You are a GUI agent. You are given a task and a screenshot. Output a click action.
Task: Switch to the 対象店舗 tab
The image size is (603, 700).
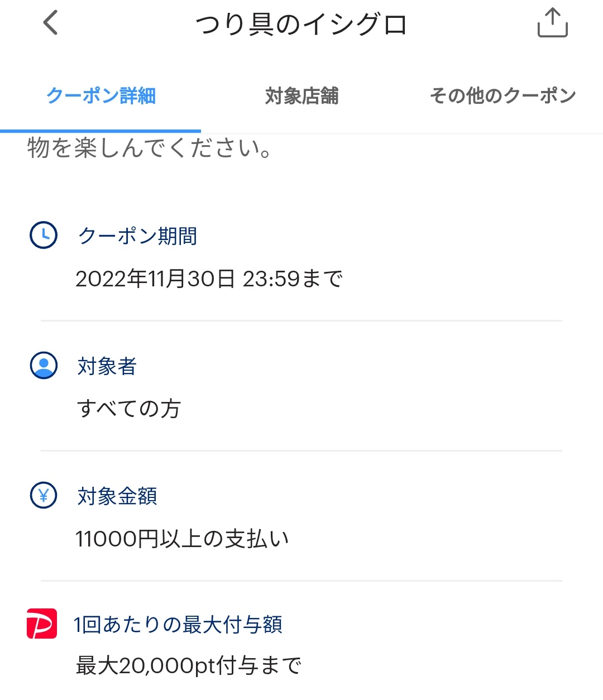[301, 96]
